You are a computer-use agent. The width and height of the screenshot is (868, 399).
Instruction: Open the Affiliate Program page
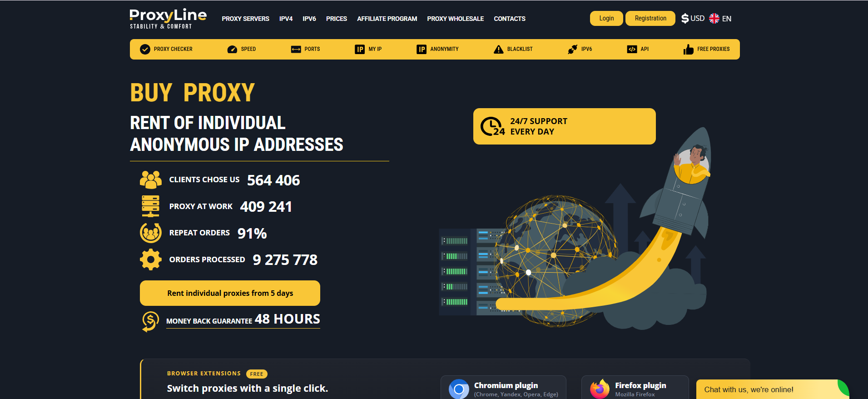pos(387,19)
